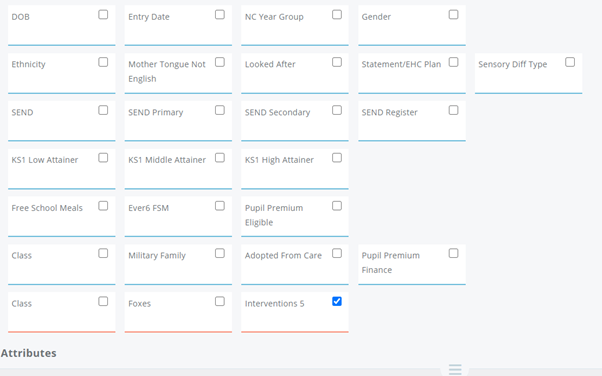Select the Pupil Premium Eligible checkbox

tap(337, 206)
